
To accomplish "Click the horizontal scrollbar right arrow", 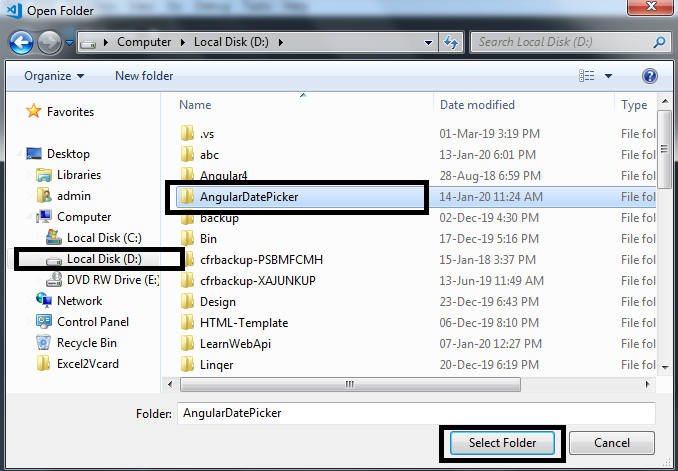I will point(647,384).
